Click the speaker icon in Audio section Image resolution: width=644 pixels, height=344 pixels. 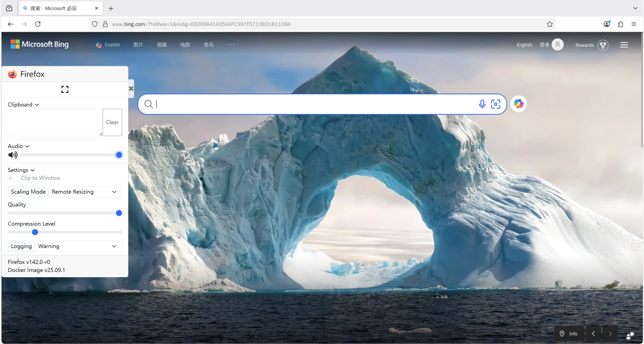(13, 155)
